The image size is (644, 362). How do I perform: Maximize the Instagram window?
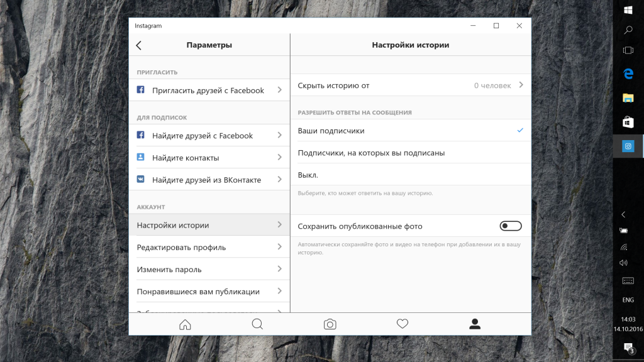tap(496, 25)
